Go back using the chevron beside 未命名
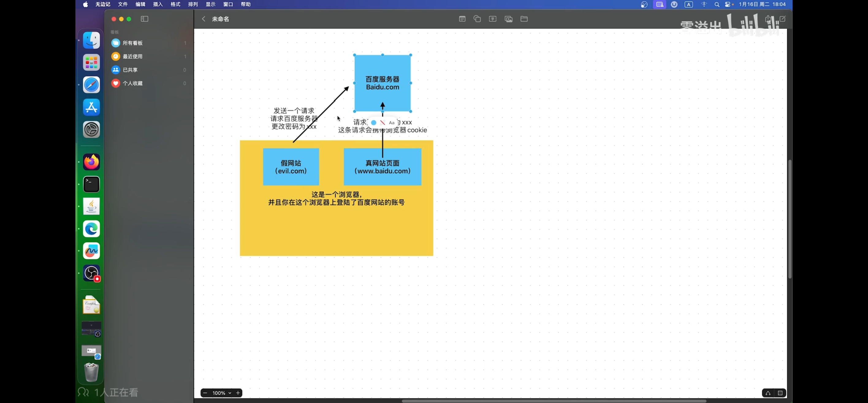Image resolution: width=868 pixels, height=403 pixels. click(204, 19)
